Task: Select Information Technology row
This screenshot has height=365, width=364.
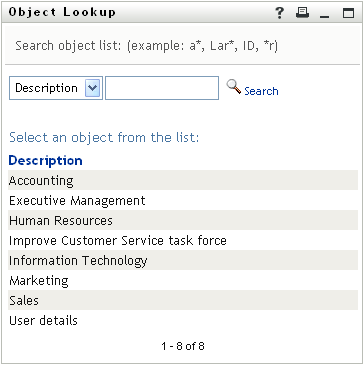Action: pos(183,260)
